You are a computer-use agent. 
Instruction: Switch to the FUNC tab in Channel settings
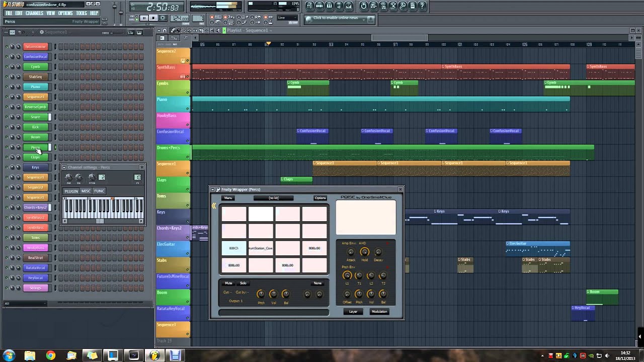pyautogui.click(x=99, y=191)
